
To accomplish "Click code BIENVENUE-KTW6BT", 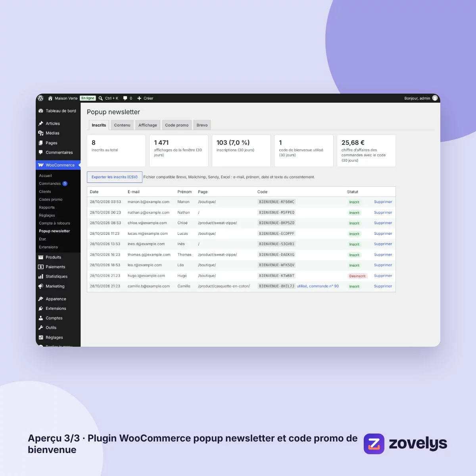I will pos(276,276).
